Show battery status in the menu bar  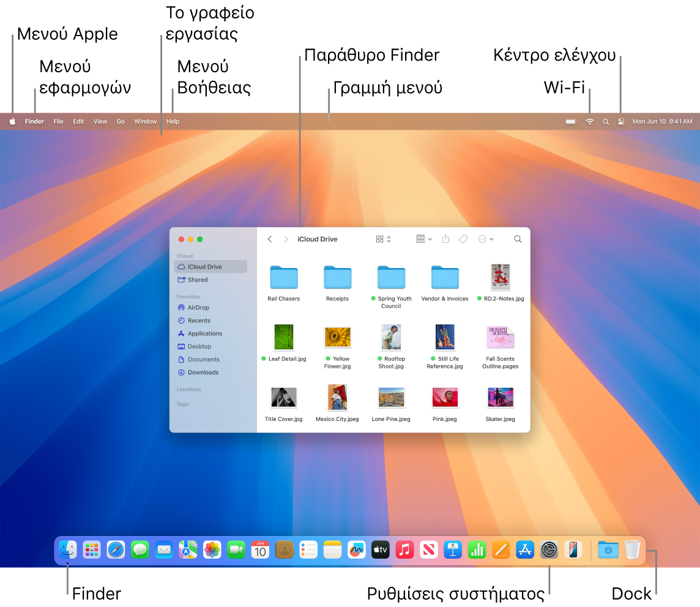[x=570, y=121]
